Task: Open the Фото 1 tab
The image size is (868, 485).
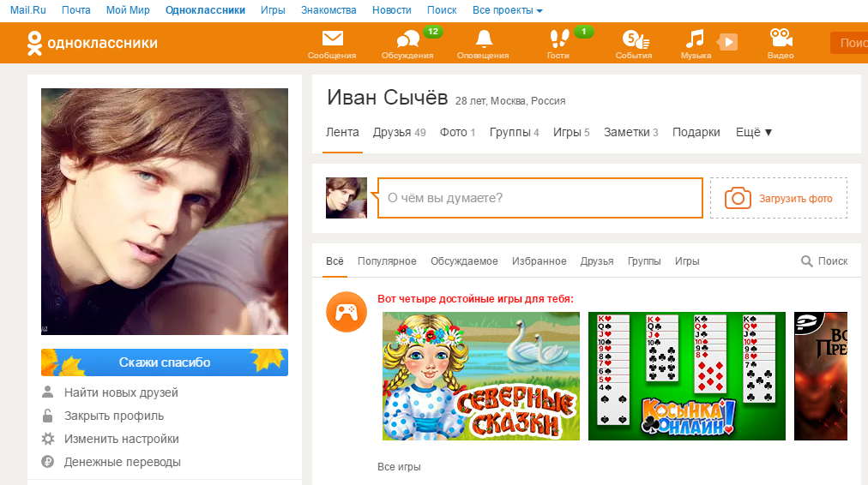Action: (457, 132)
